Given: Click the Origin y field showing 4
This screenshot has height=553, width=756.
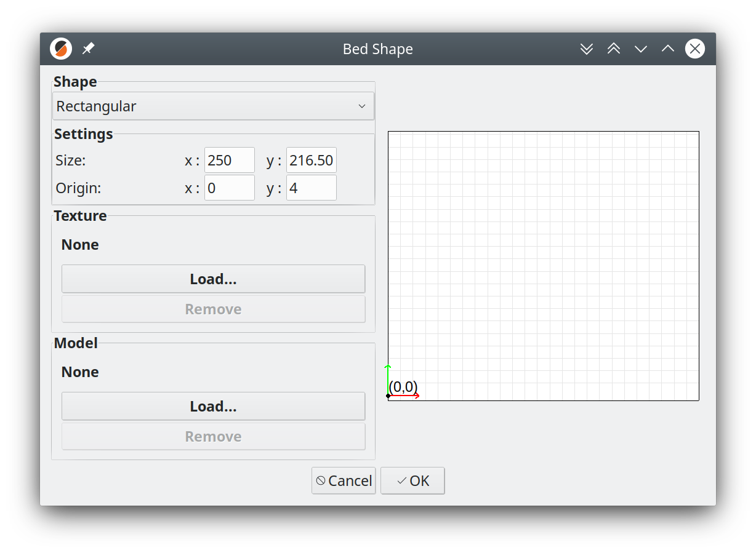Looking at the screenshot, I should [312, 188].
